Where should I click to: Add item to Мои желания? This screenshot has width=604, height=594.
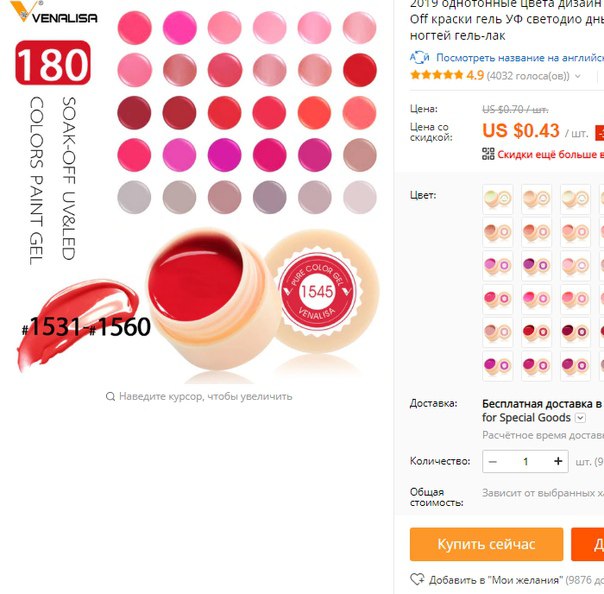click(495, 580)
